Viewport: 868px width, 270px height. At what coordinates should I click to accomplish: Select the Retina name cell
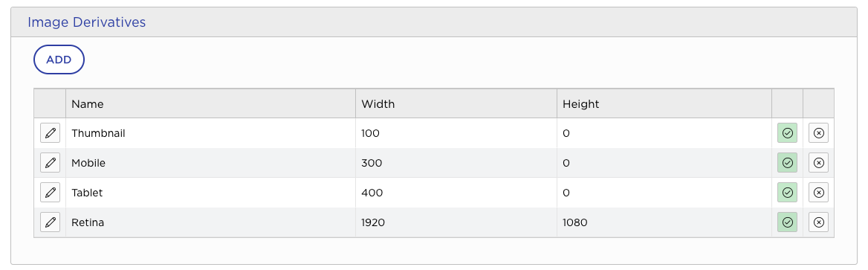tap(210, 222)
